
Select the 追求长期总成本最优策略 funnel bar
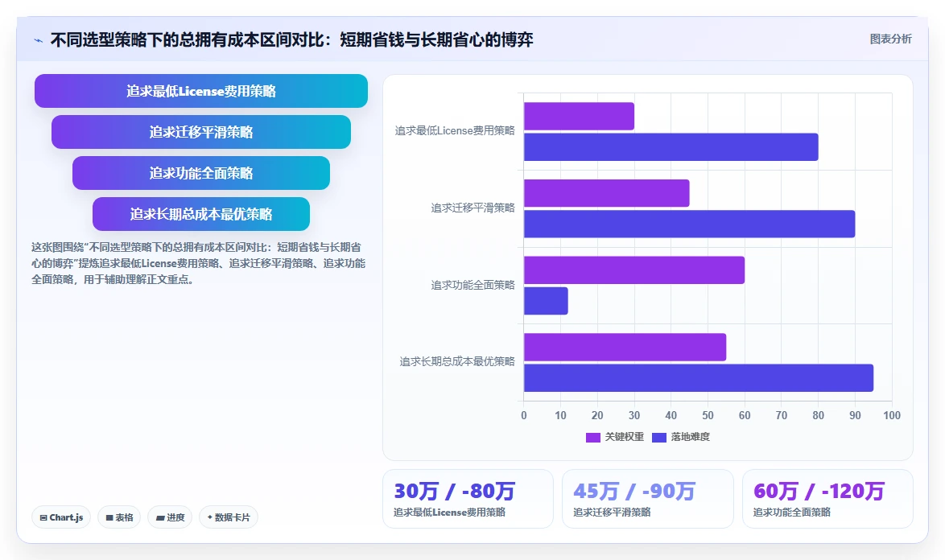(x=201, y=214)
